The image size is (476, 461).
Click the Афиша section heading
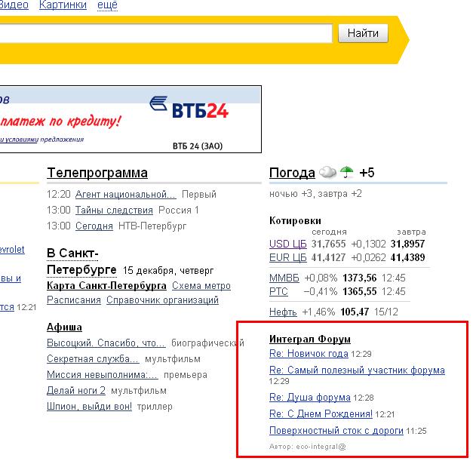click(64, 327)
